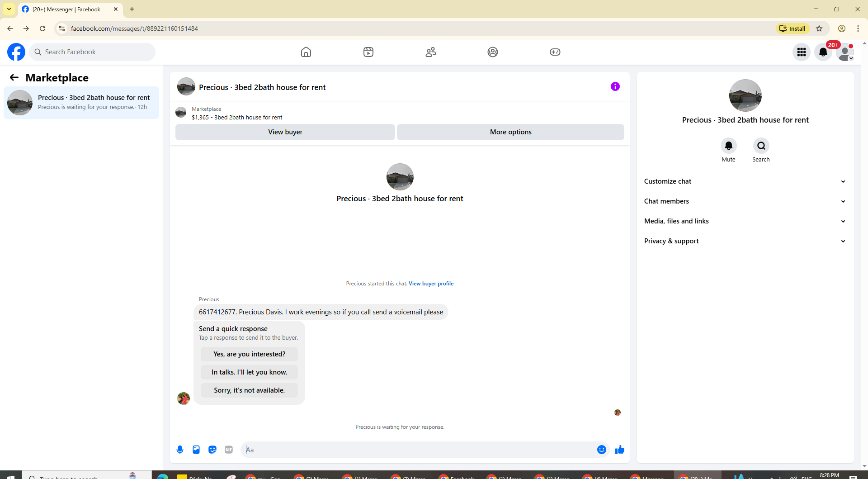This screenshot has width=868, height=479.
Task: Open the Facebook menu grid icon
Action: (802, 52)
